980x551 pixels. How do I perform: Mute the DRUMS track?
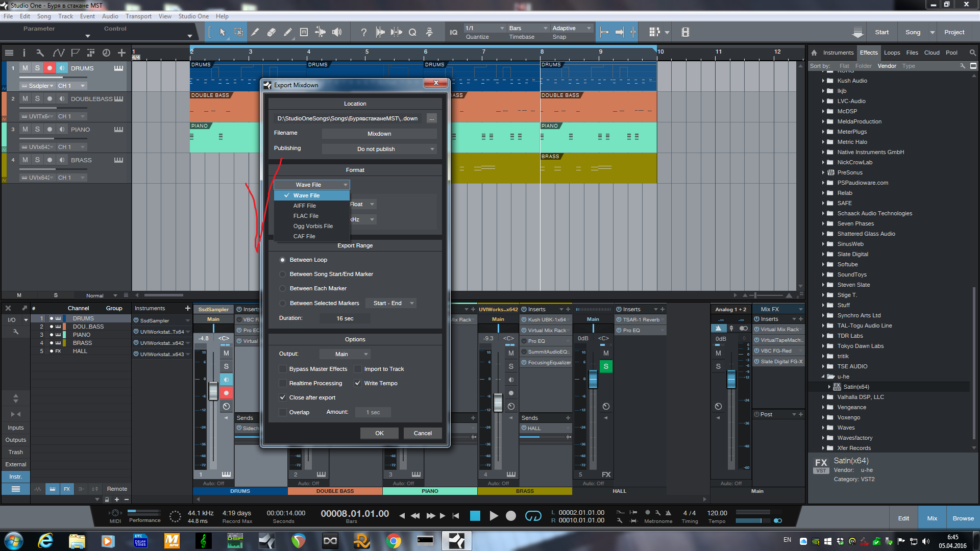click(25, 68)
